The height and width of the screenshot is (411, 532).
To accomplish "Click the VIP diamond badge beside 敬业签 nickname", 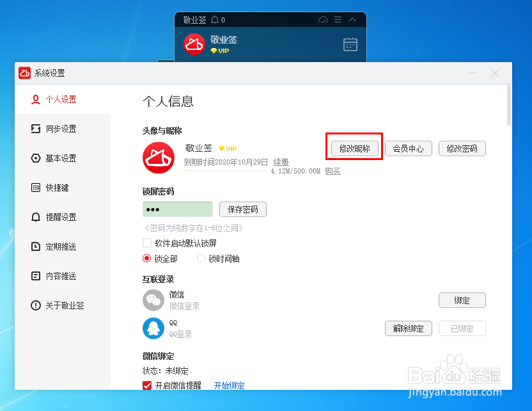I will click(228, 149).
